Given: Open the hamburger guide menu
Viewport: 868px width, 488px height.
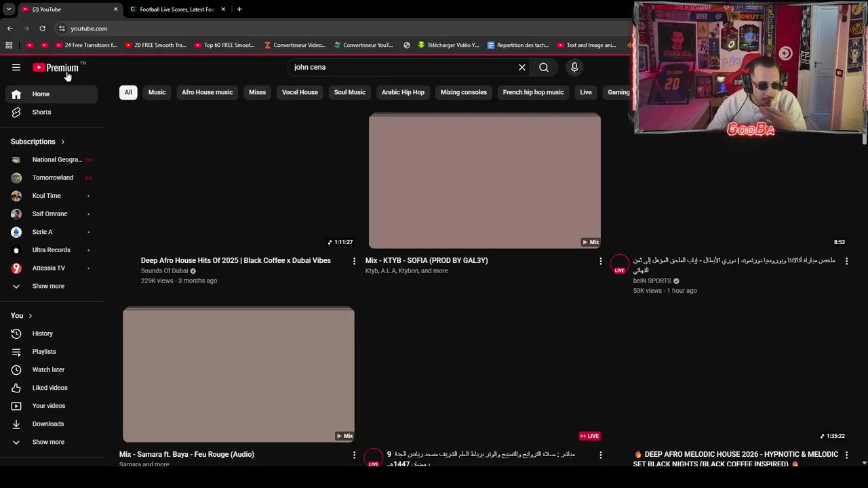Looking at the screenshot, I should pyautogui.click(x=16, y=67).
